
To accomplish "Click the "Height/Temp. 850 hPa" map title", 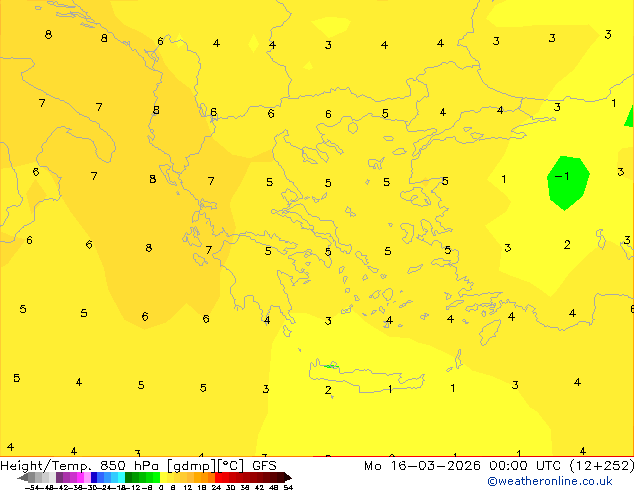I will pyautogui.click(x=79, y=466).
